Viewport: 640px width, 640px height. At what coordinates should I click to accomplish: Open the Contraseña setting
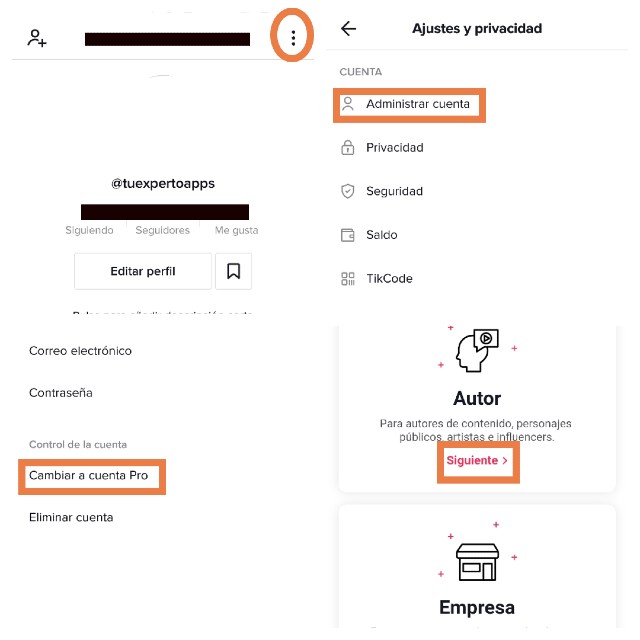pyautogui.click(x=61, y=393)
